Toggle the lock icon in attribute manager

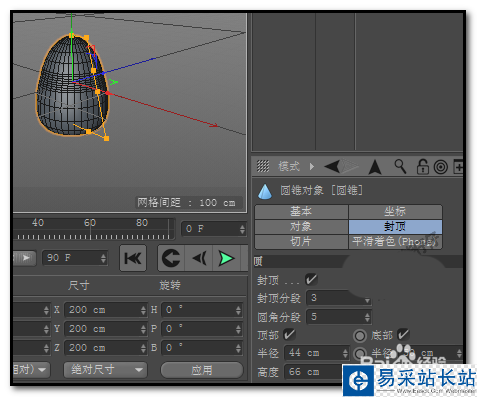click(423, 166)
